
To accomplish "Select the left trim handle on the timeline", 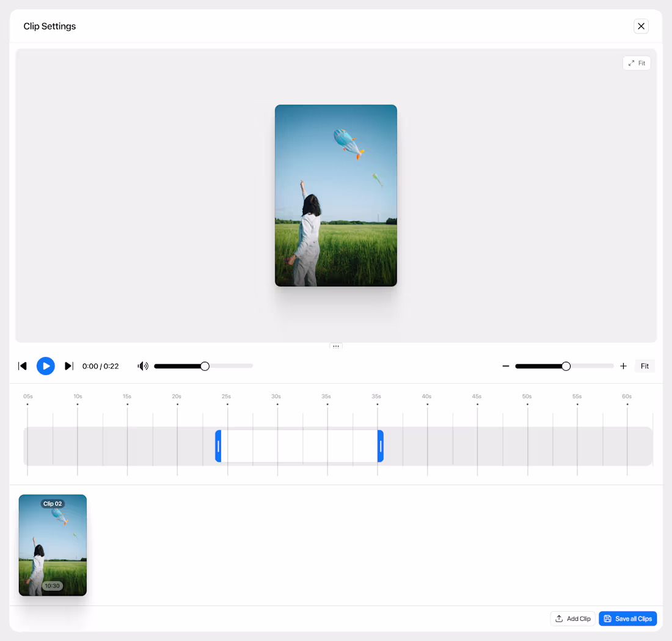I will [217, 446].
